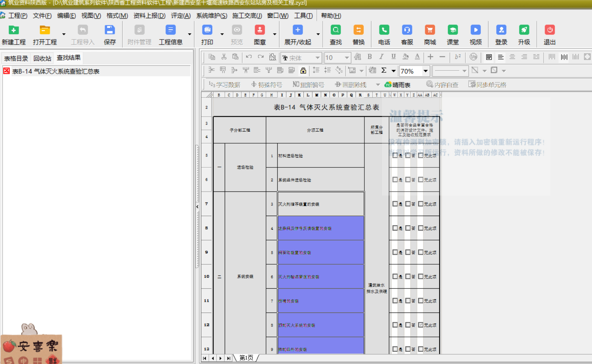Select 表B-14 气体灭火系统查验汇总表 in results list
Viewport: 592px width, 364px height.
(56, 71)
